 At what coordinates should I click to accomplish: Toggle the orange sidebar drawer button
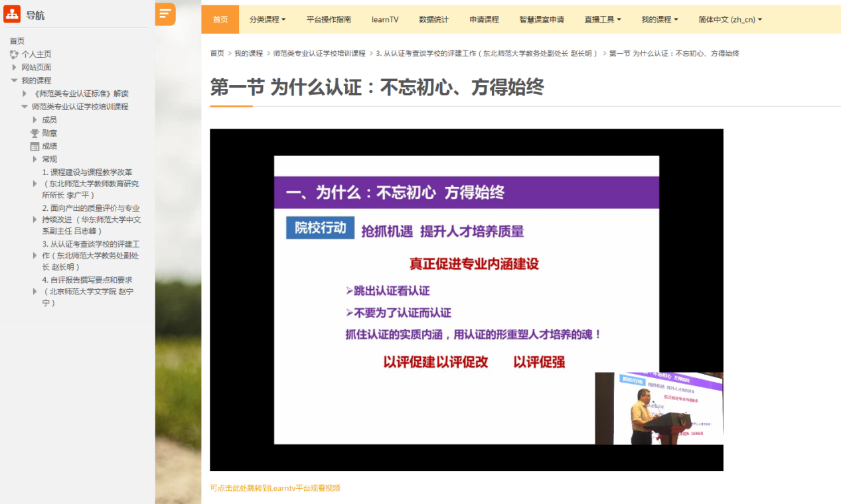165,14
